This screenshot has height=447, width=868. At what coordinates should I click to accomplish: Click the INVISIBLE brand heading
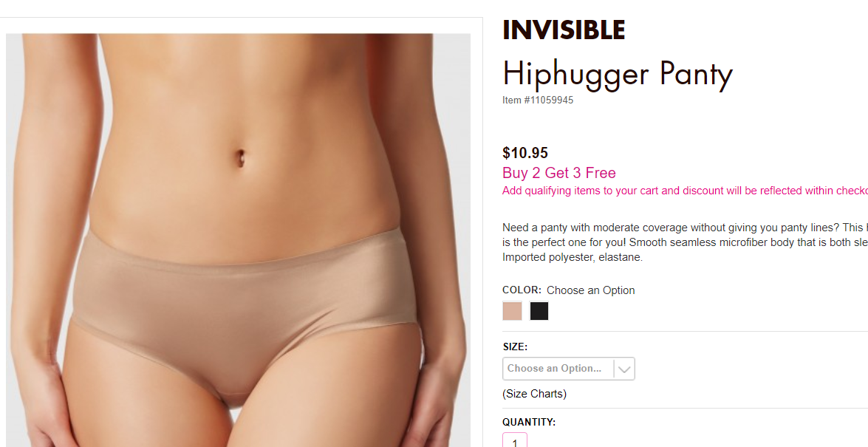564,30
